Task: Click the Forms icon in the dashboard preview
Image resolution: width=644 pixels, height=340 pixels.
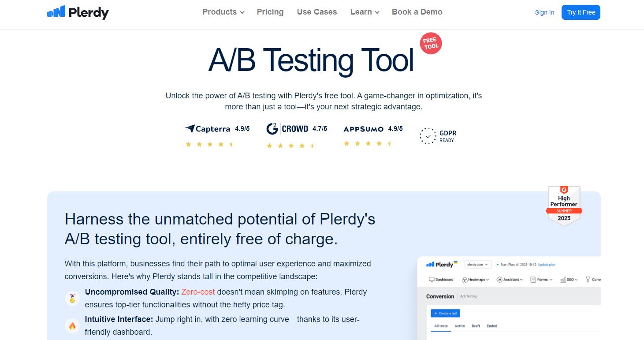Action: tap(533, 280)
